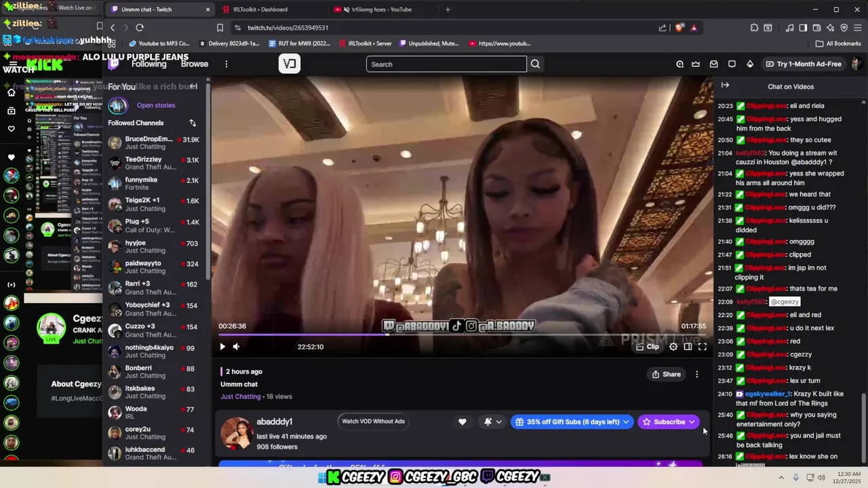Click Watch VOD Without Ads
This screenshot has height=488, width=868.
pos(373,421)
